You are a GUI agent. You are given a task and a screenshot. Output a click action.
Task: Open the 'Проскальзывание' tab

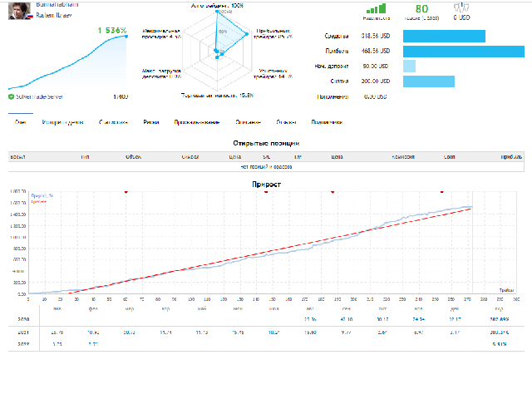pos(196,122)
